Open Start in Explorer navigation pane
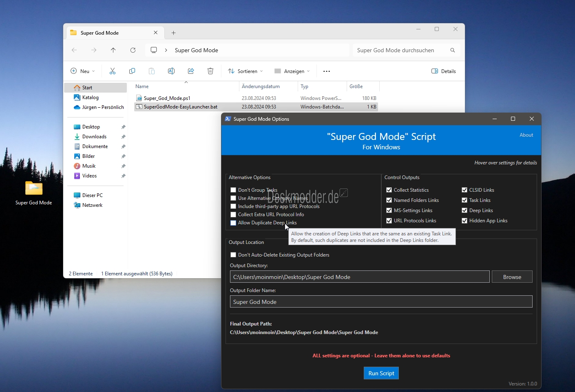 tap(96, 88)
